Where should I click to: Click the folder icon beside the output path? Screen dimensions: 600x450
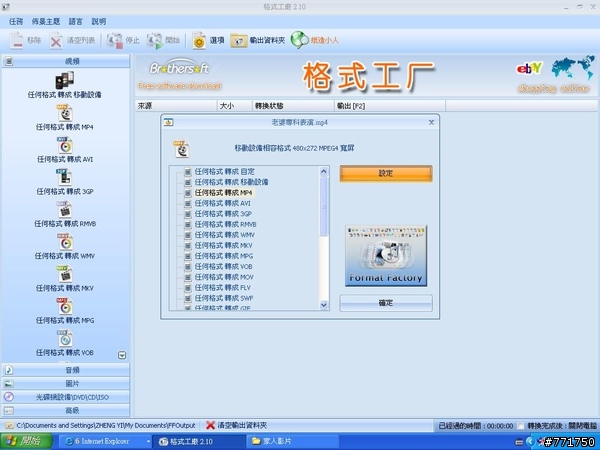9,426
